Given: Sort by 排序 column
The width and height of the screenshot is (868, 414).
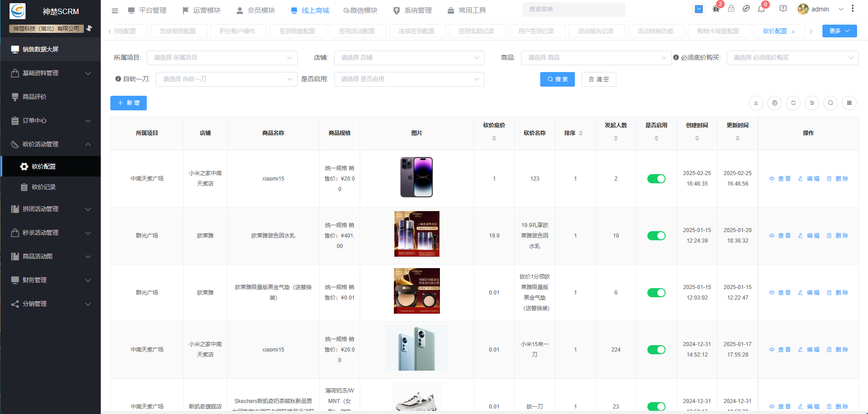Looking at the screenshot, I should (581, 133).
